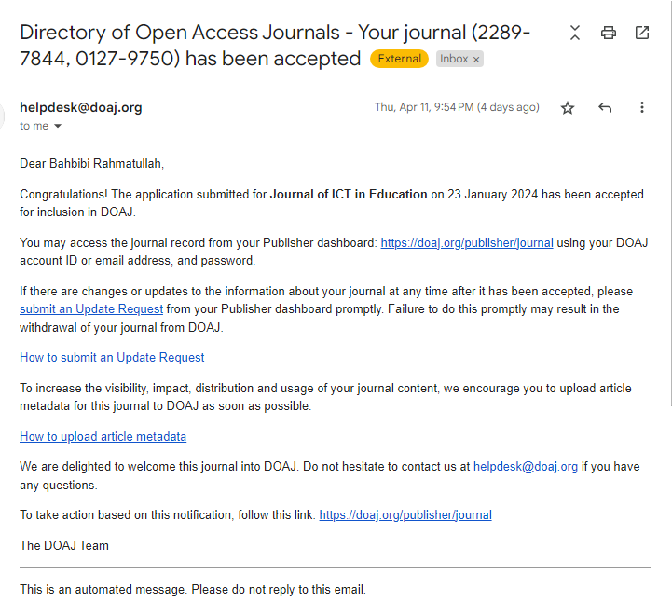This screenshot has height=616, width=672.
Task: Click the sender name helpdesk@doaj.org
Action: [x=81, y=107]
